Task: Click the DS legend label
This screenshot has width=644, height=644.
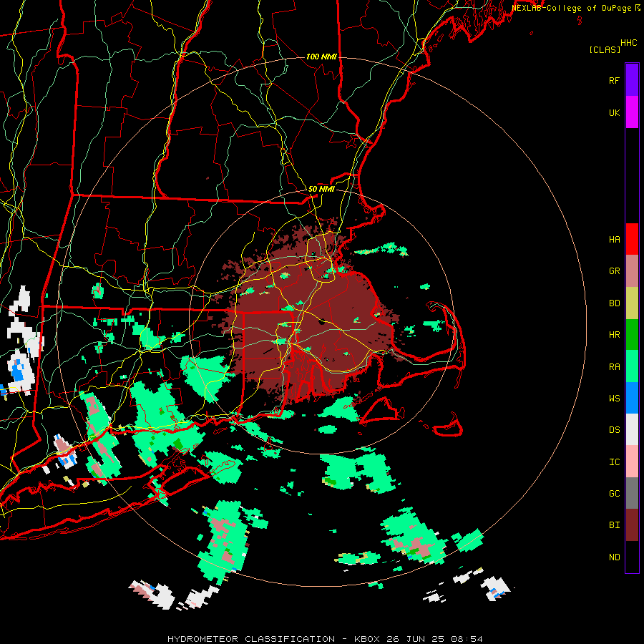Action: 614,429
